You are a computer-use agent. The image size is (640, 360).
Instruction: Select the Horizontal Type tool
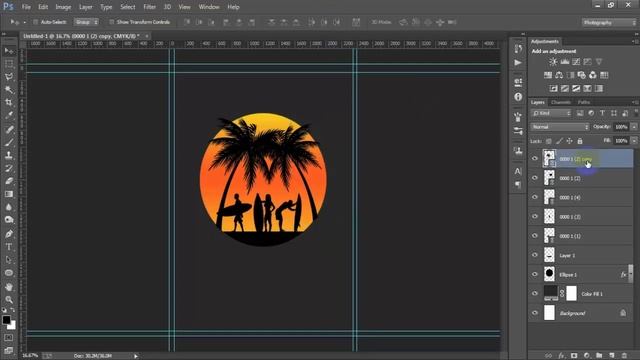(9, 247)
